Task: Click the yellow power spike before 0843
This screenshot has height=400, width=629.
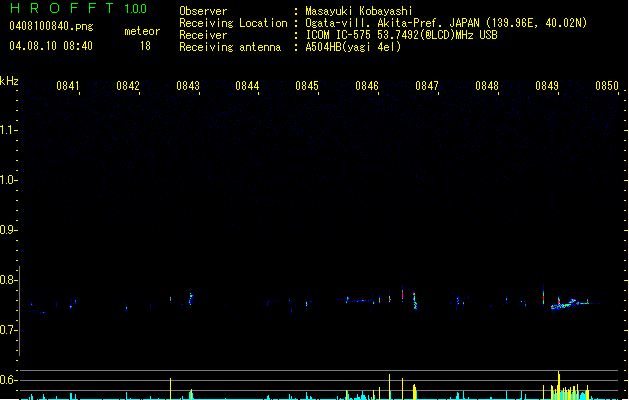Action: click(x=170, y=388)
